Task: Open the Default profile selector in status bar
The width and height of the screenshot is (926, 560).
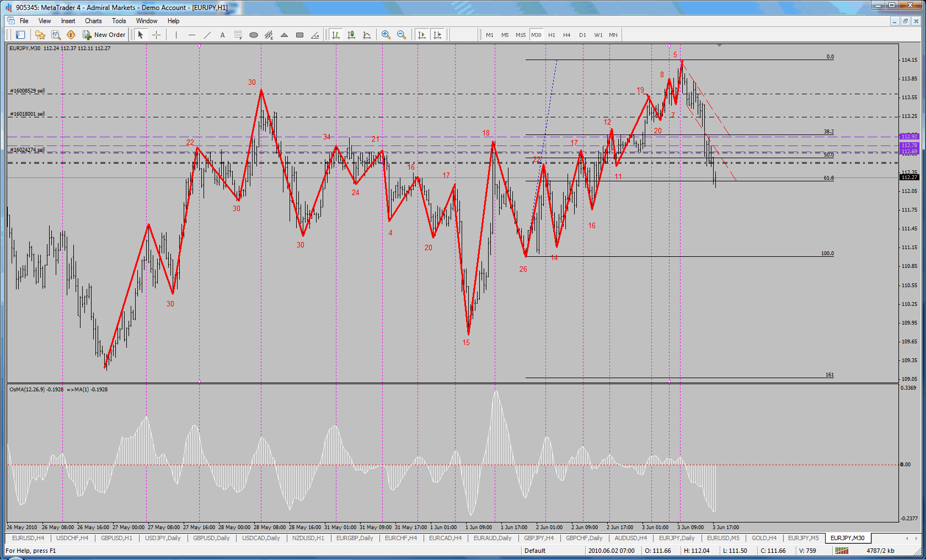Action: (534, 551)
